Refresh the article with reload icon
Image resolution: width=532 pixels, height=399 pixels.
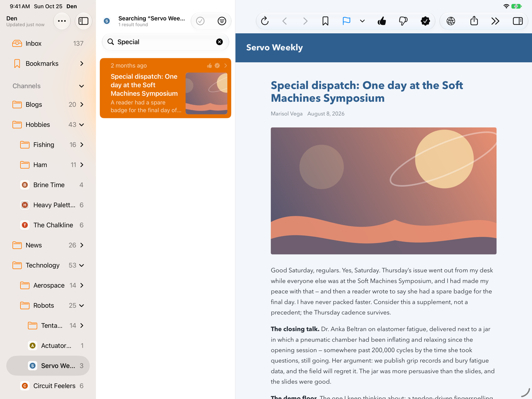pyautogui.click(x=265, y=21)
